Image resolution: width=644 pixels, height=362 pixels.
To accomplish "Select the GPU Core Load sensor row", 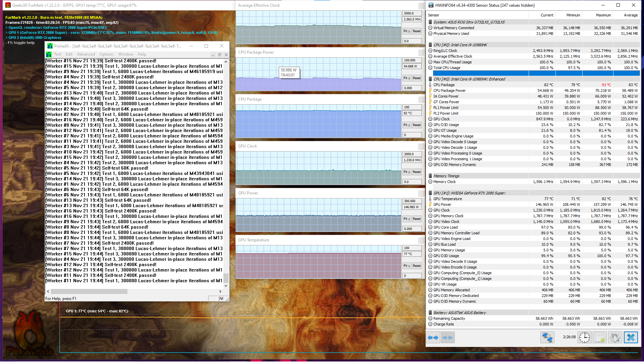I will tap(533, 227).
